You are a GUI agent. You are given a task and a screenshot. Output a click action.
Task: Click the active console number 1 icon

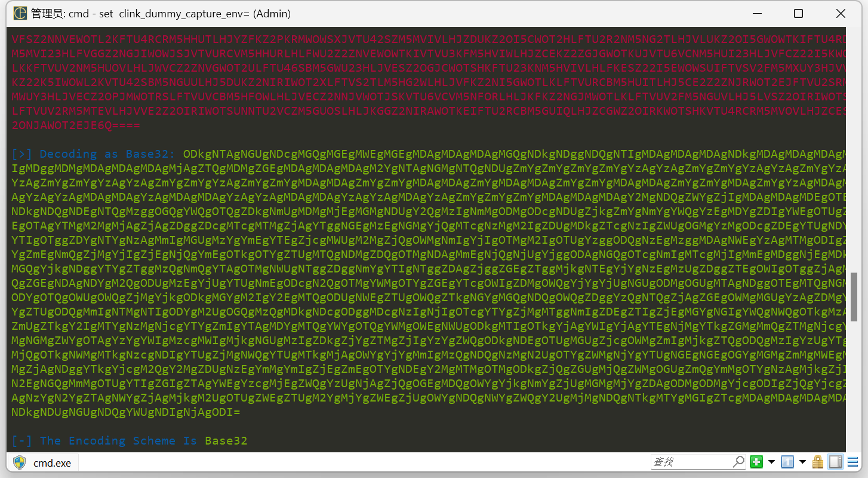coord(787,462)
